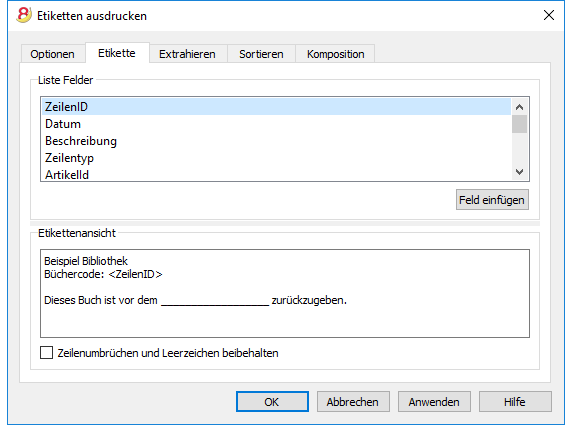This screenshot has height=432, width=572.
Task: Confirm with the OK button
Action: tap(272, 402)
